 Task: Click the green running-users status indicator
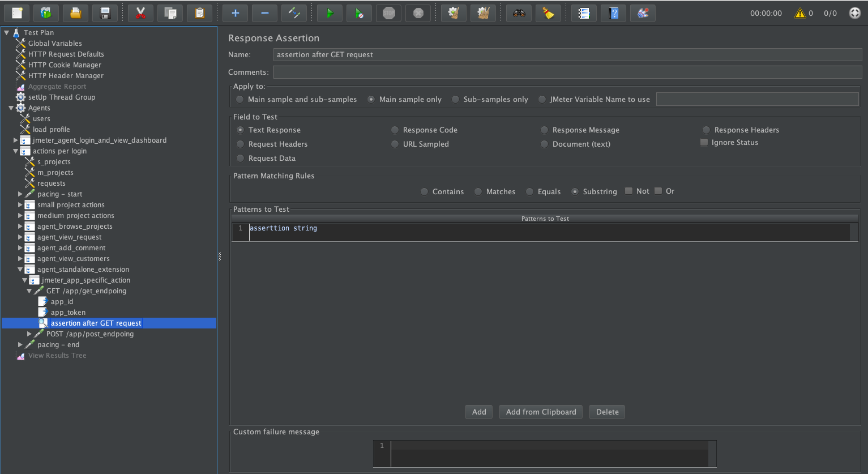click(855, 12)
